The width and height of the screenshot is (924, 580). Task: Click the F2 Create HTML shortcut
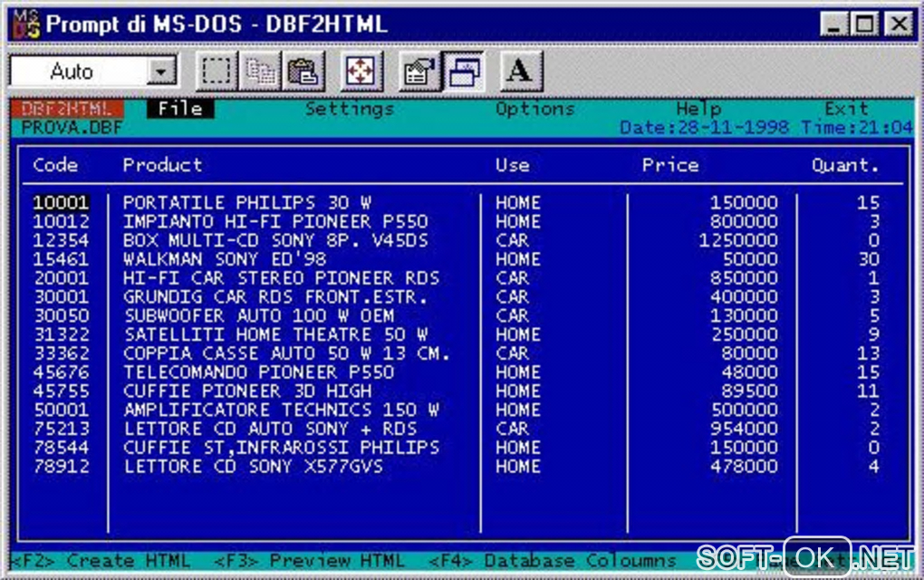101,561
